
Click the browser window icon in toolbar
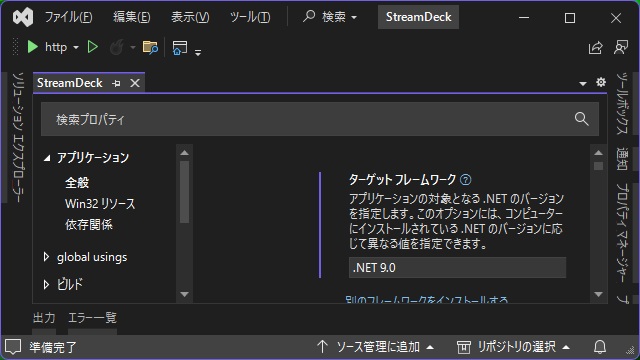180,47
